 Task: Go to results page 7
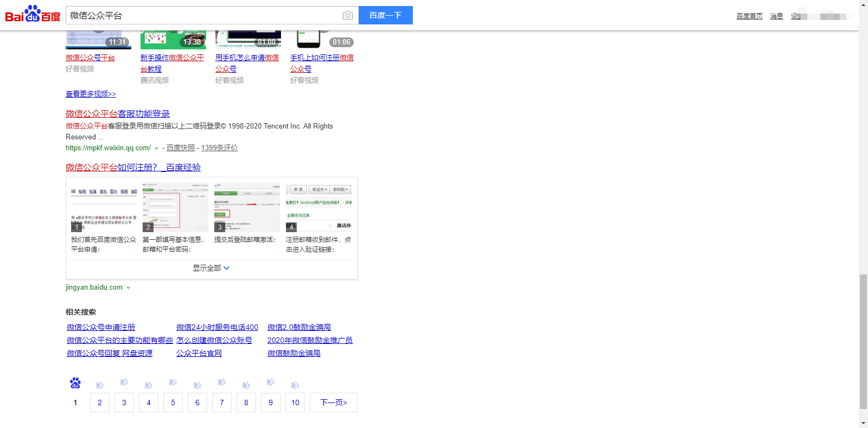tap(222, 403)
